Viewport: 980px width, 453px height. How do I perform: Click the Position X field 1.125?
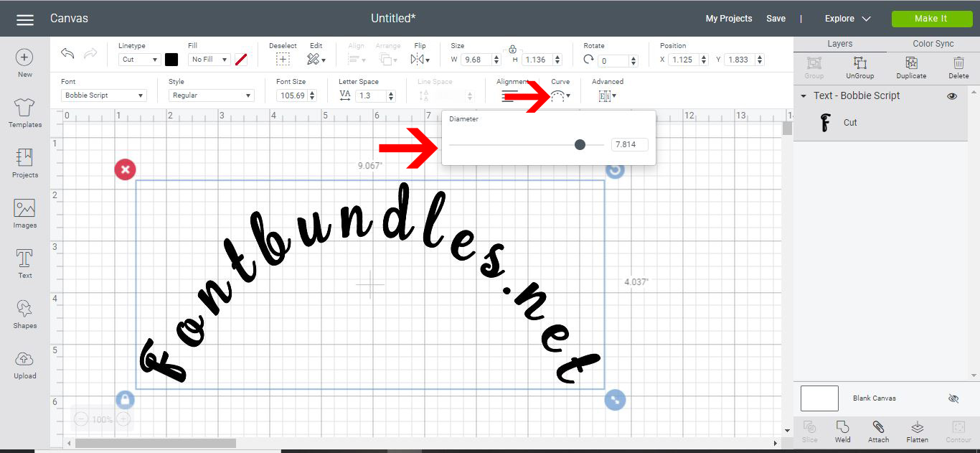[x=683, y=60]
